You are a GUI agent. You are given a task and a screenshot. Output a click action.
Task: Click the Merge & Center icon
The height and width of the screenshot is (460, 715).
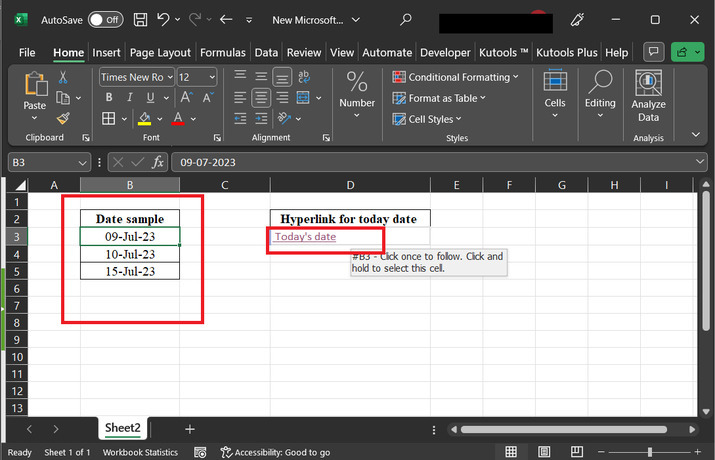click(303, 97)
